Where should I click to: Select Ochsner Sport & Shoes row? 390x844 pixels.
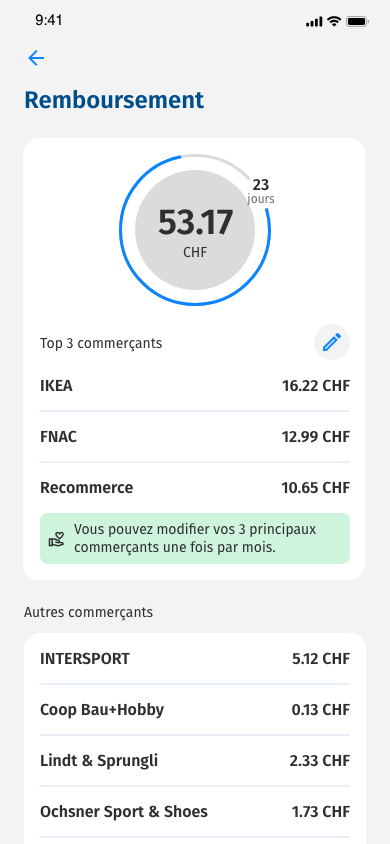pyautogui.click(x=195, y=812)
